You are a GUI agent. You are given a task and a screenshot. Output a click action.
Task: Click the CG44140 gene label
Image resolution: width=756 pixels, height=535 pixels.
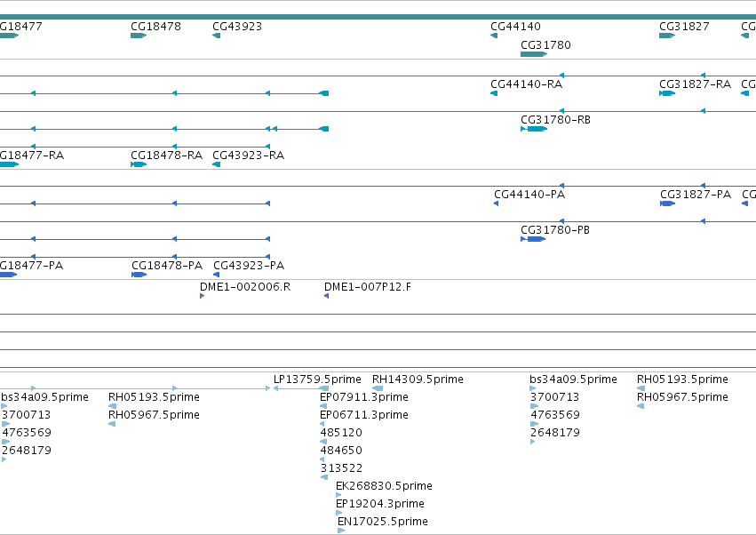point(515,27)
